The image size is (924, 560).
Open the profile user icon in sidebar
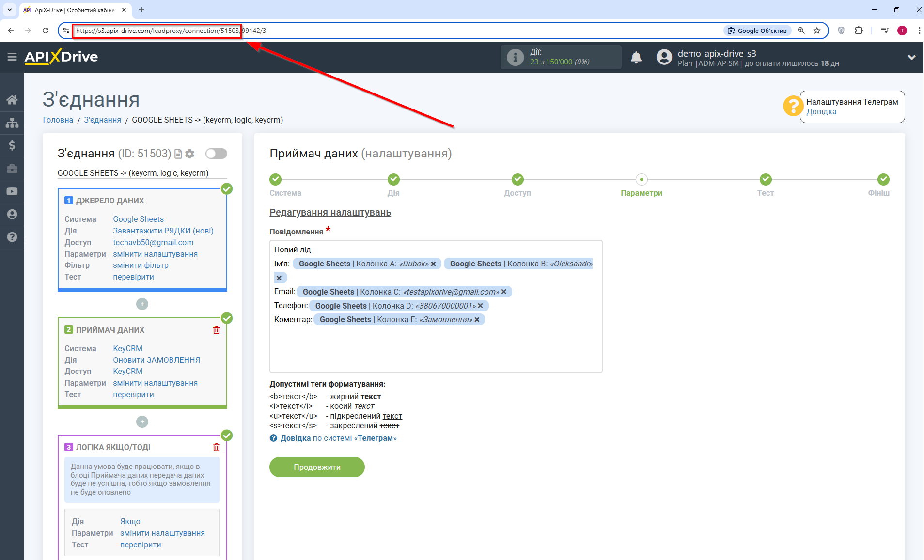[x=12, y=214]
